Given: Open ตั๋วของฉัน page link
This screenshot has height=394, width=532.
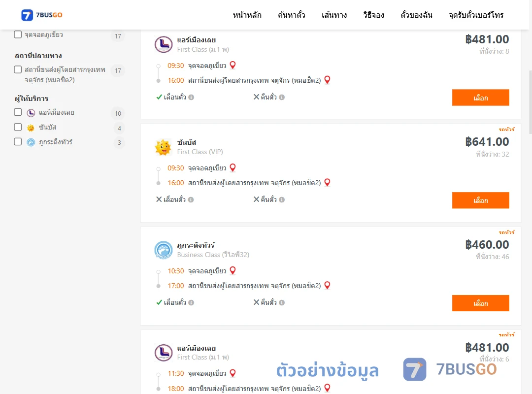Looking at the screenshot, I should click(416, 15).
